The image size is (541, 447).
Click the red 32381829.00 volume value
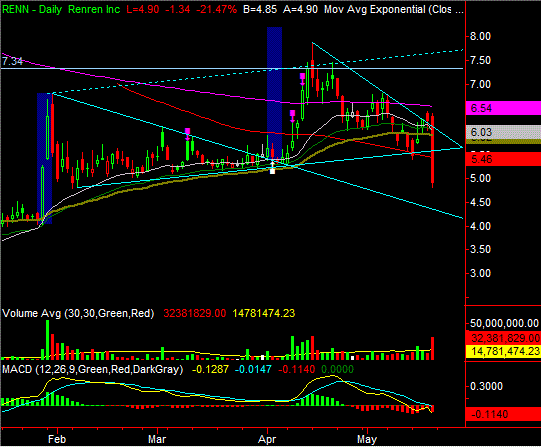pyautogui.click(x=195, y=313)
